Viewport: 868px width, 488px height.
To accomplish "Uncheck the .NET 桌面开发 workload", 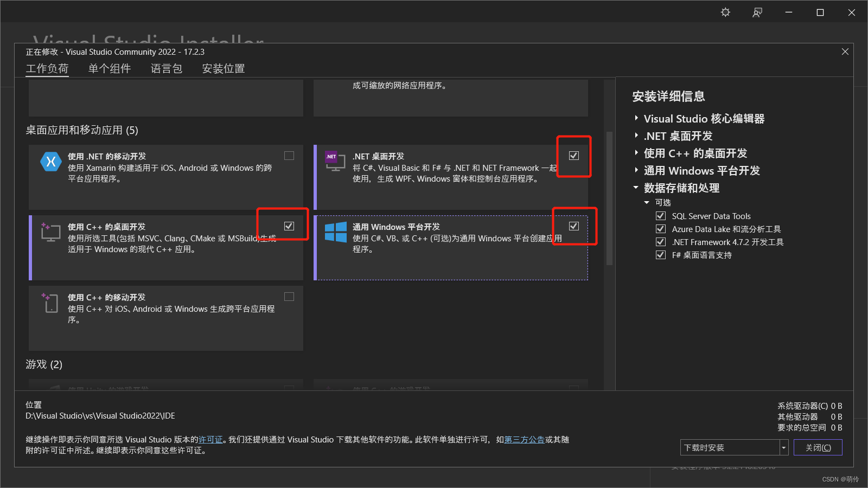I will click(x=573, y=156).
